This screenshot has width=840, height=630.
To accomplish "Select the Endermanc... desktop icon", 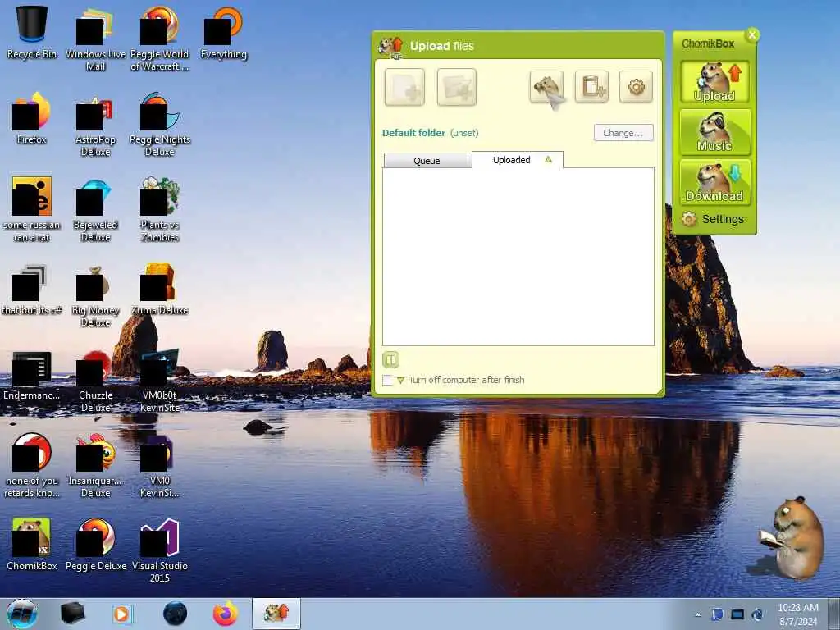I will tap(32, 375).
